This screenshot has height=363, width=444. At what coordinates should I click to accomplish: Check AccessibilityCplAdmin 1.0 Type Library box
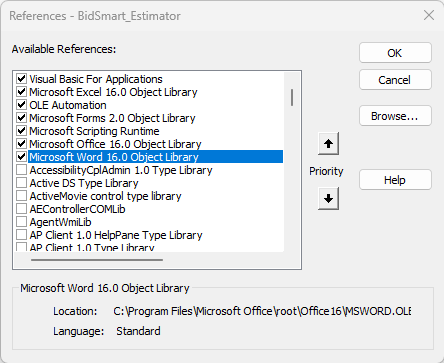22,170
